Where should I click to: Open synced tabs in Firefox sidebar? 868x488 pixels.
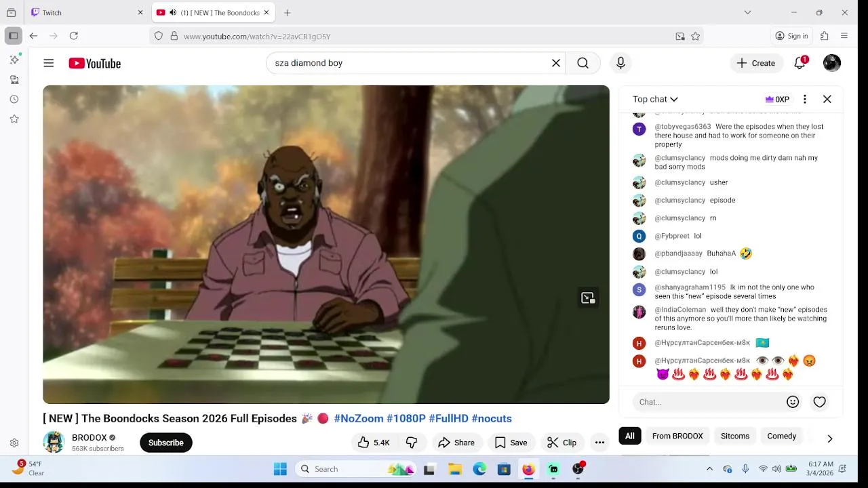(14, 79)
